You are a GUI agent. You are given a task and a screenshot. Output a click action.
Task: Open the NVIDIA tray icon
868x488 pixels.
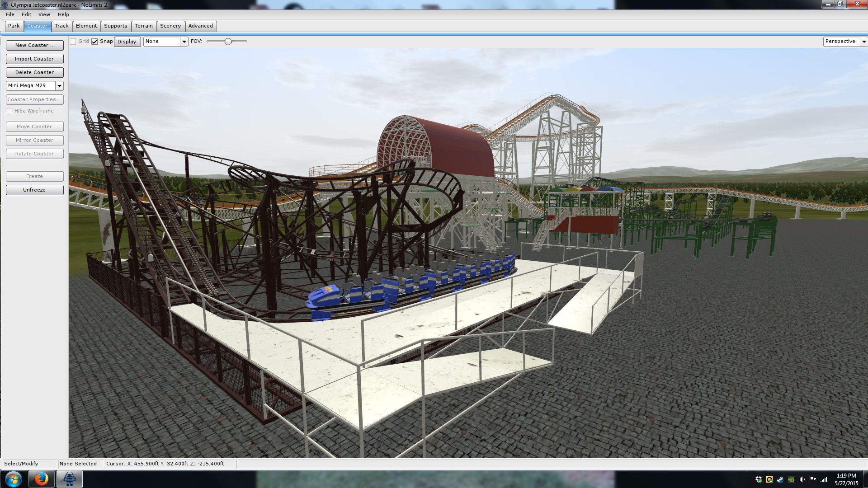coord(791,479)
